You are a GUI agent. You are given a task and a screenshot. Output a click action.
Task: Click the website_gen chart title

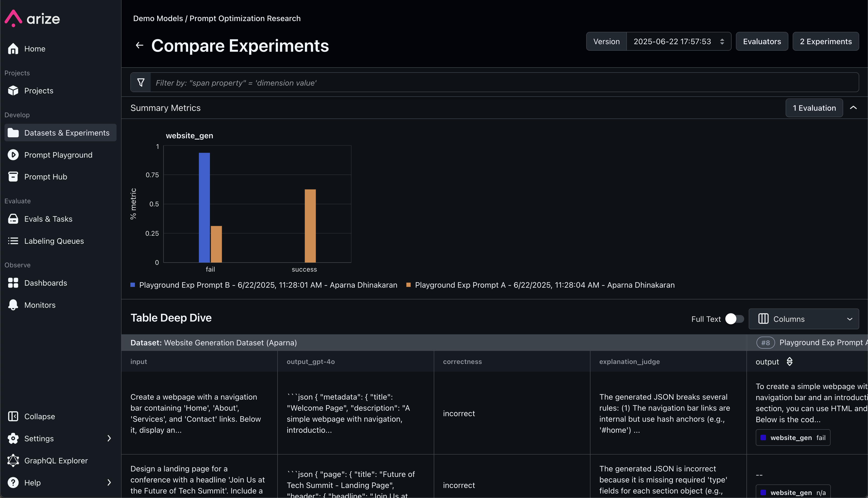tap(190, 136)
